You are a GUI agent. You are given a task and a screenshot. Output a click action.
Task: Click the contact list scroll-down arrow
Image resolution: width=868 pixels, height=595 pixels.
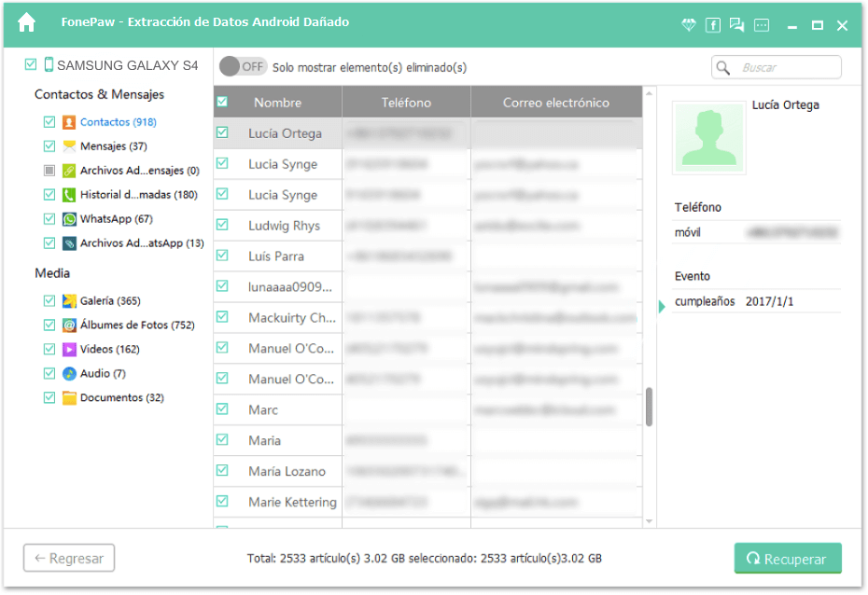649,521
